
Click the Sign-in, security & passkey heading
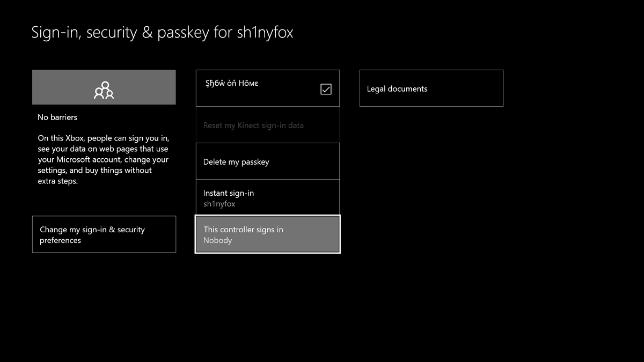click(x=163, y=32)
